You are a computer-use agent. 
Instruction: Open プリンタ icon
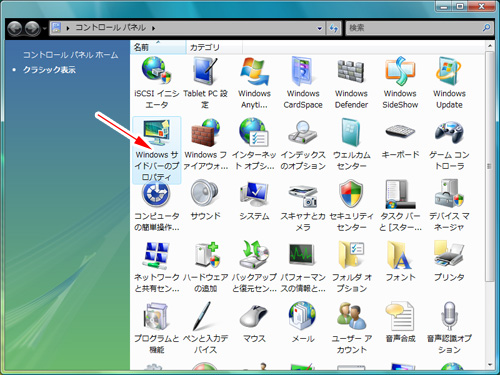tap(449, 255)
